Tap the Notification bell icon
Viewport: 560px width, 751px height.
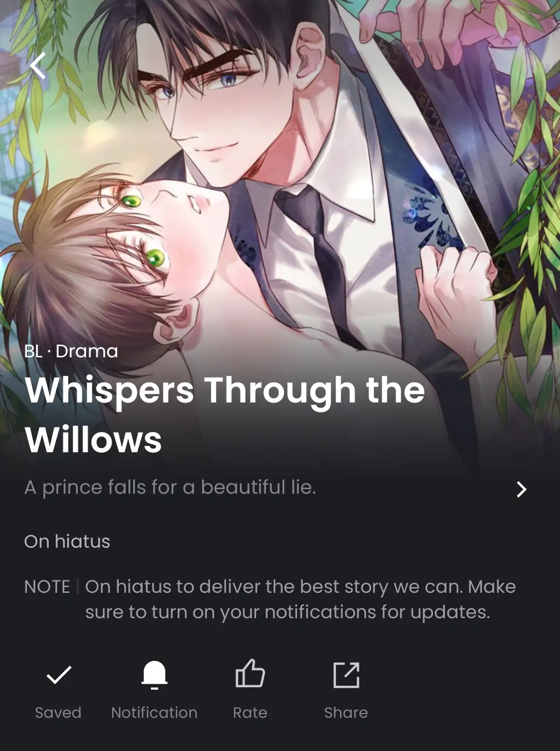155,675
